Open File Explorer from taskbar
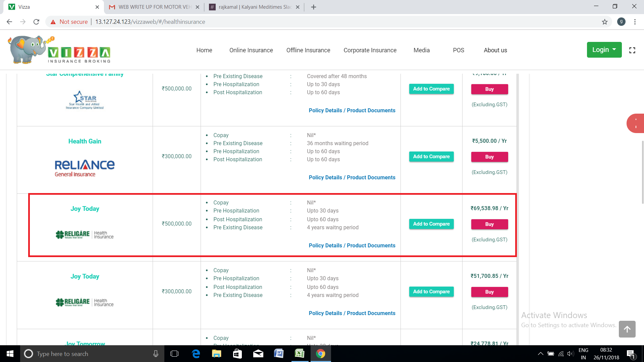 click(x=217, y=354)
